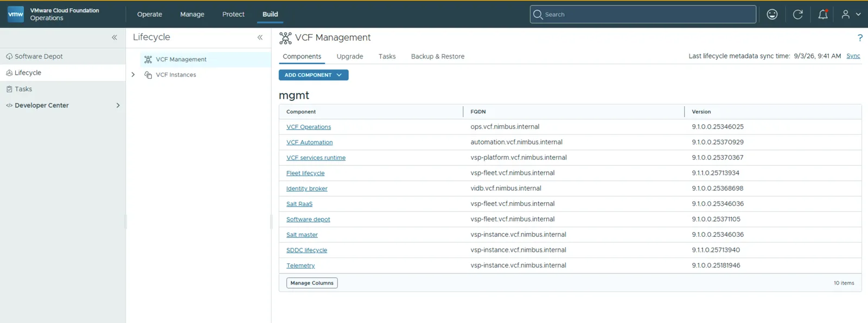This screenshot has height=323, width=868.
Task: Click version 9.1.1.0.25713940 cell
Action: point(716,250)
